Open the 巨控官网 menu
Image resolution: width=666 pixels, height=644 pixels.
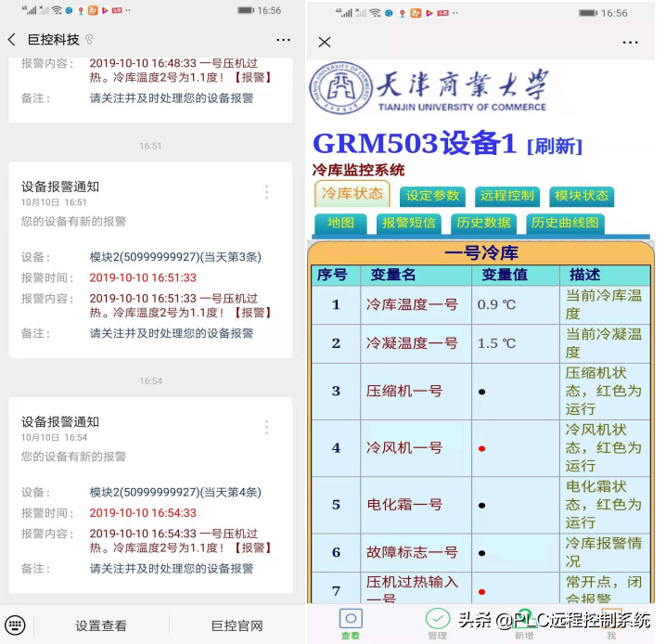click(237, 625)
